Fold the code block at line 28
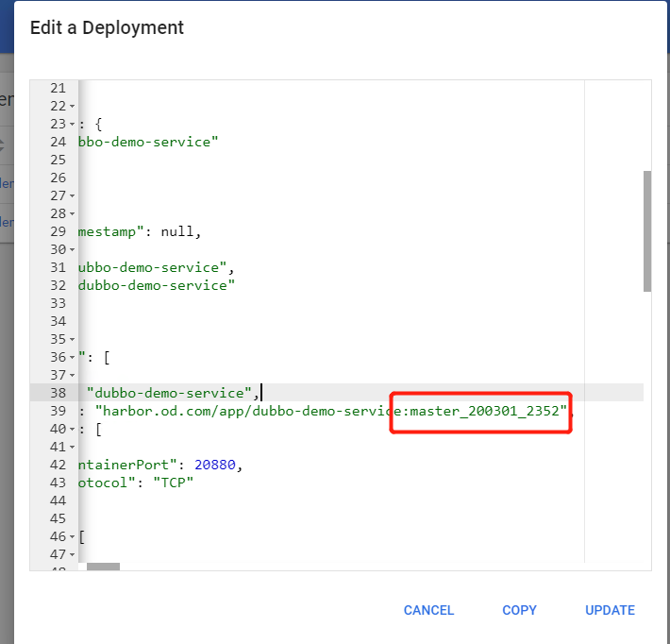Viewport: 670px width, 644px height. [x=72, y=214]
